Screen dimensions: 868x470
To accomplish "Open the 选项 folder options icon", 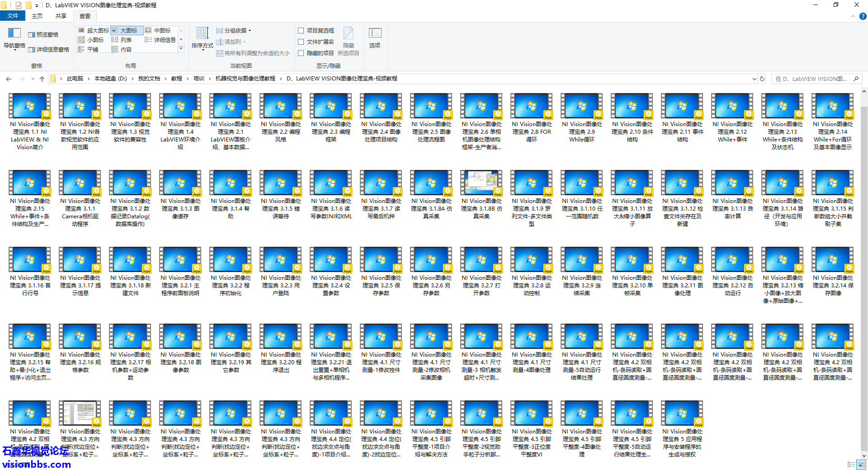I will coord(375,38).
